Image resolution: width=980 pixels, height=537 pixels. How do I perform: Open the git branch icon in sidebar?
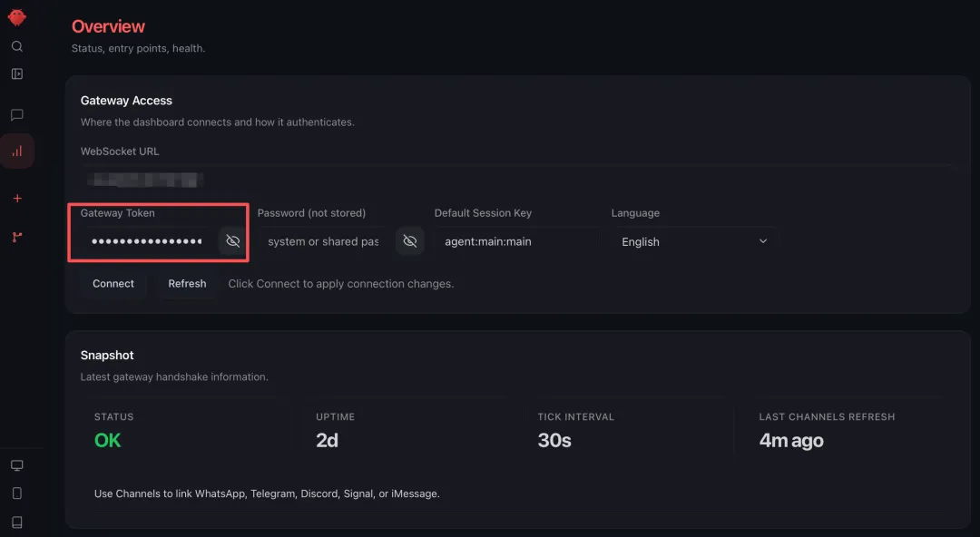click(17, 237)
